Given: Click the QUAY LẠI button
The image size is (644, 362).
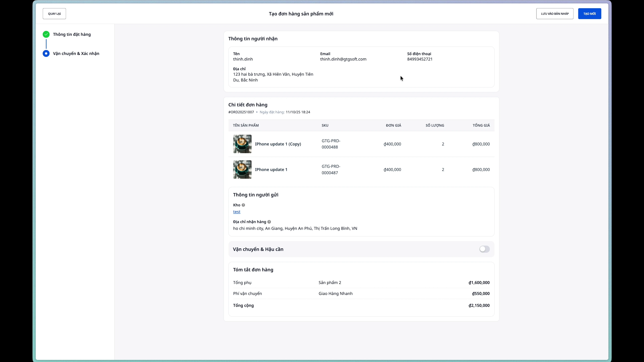Looking at the screenshot, I should click(54, 13).
